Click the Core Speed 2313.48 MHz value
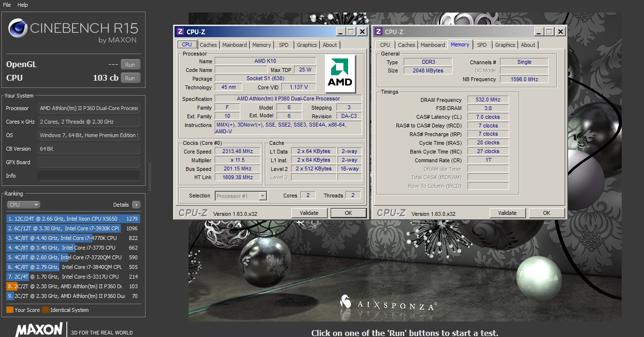 pos(238,152)
